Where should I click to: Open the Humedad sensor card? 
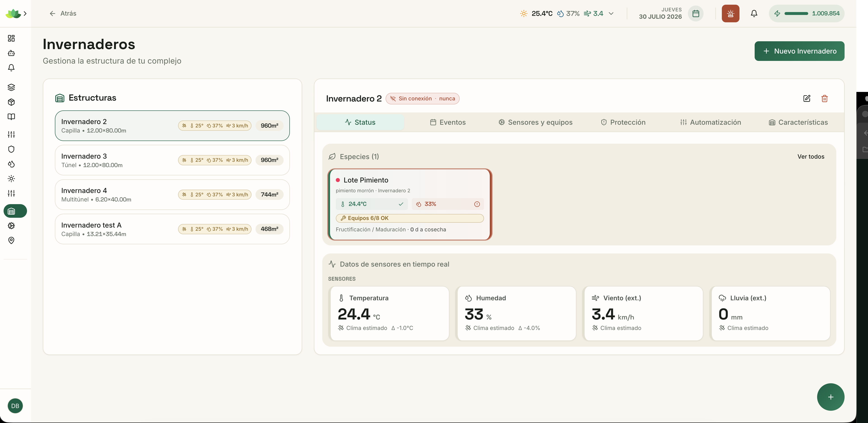click(x=516, y=313)
